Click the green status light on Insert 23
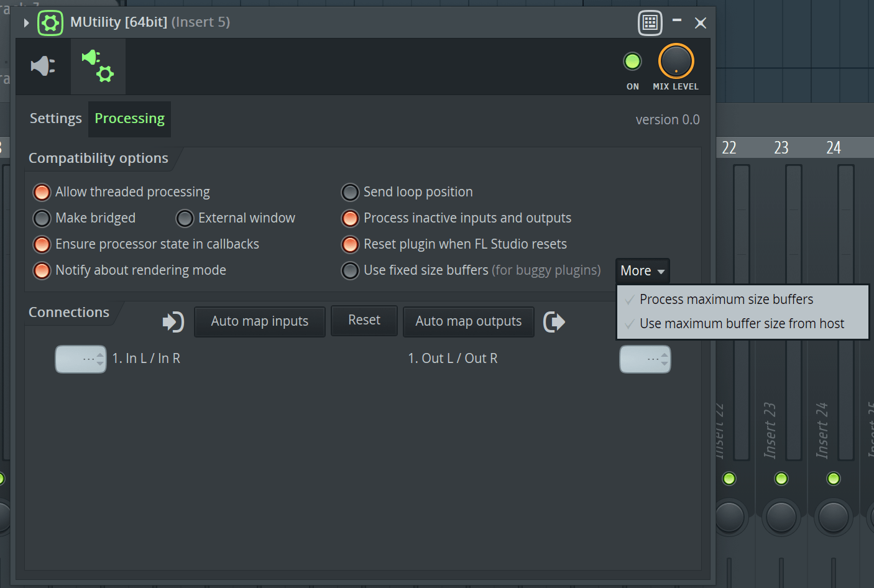 [x=781, y=479]
